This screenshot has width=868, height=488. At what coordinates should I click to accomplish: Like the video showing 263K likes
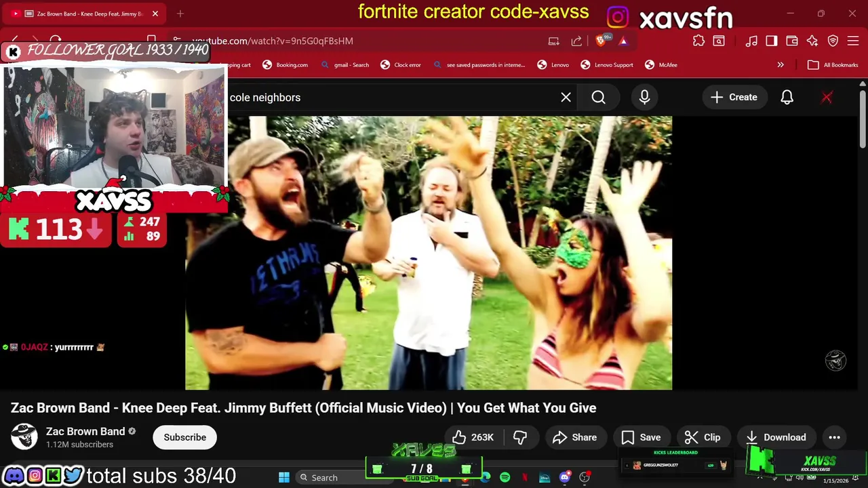click(x=473, y=437)
